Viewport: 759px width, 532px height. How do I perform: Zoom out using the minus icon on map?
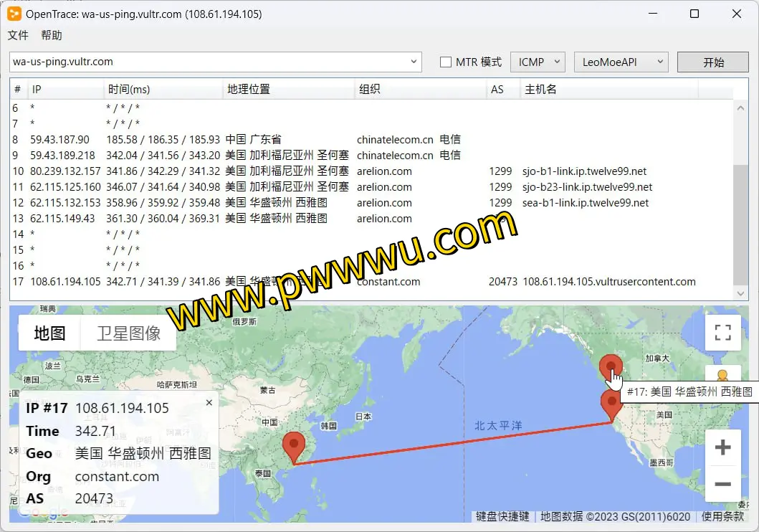[x=722, y=485]
